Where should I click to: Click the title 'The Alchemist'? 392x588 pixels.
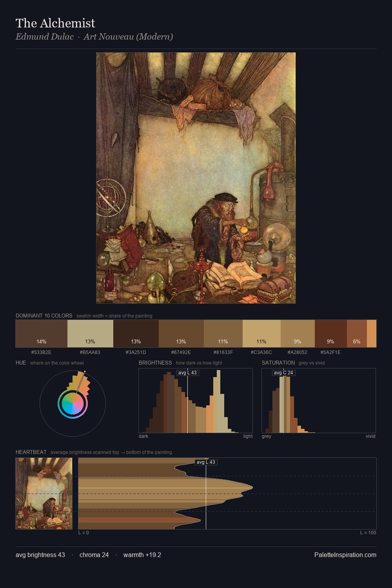coord(55,23)
